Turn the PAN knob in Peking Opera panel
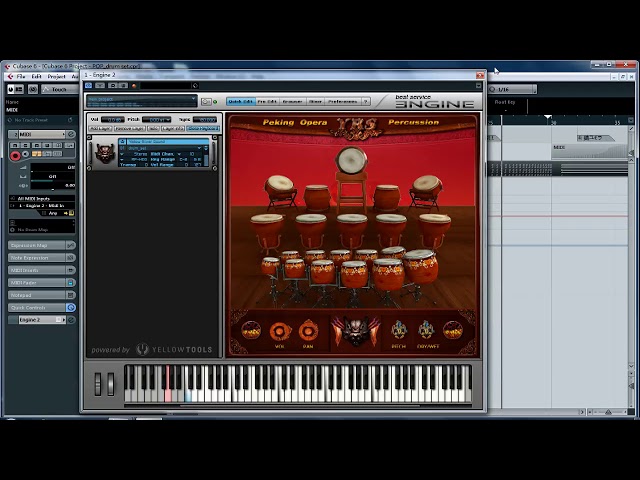This screenshot has height=480, width=640. [308, 331]
